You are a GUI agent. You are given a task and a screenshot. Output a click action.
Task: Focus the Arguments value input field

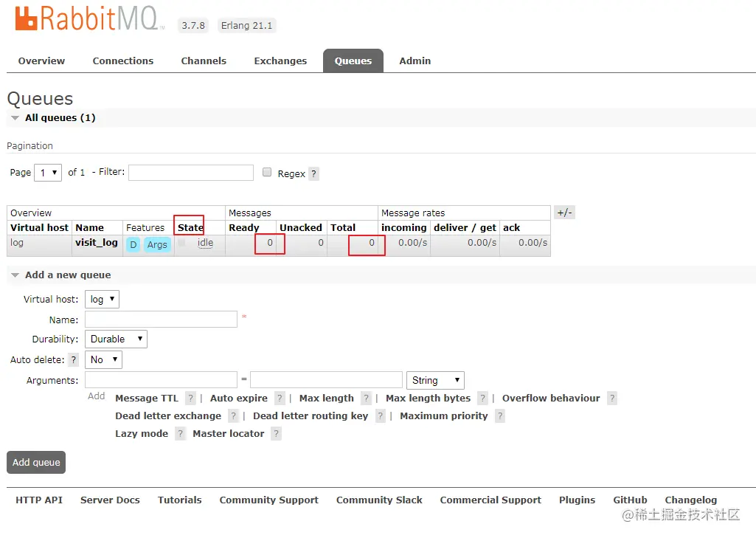pyautogui.click(x=327, y=380)
